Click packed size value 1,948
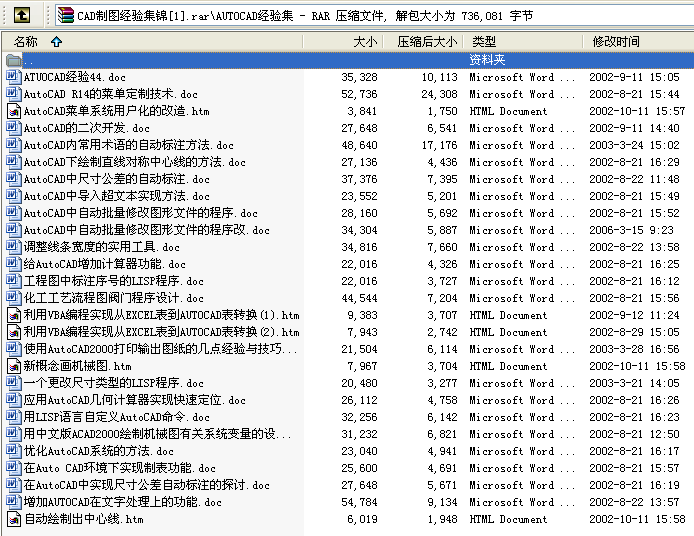Viewport: 694px width, 536px height. point(443,519)
